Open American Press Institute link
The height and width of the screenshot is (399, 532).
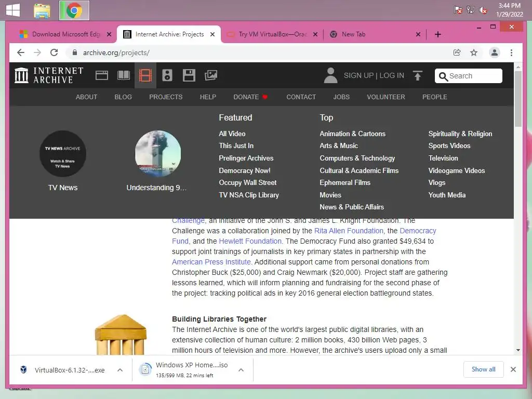pos(211,262)
